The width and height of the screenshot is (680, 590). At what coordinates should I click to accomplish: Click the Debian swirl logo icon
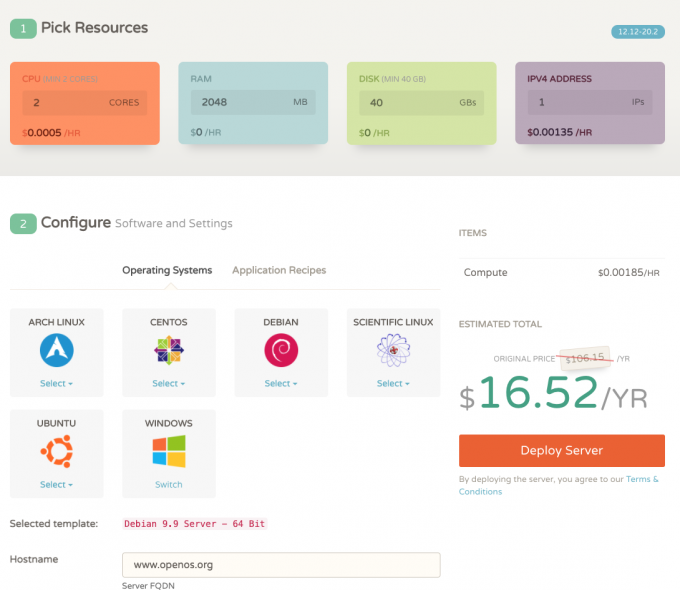[281, 350]
